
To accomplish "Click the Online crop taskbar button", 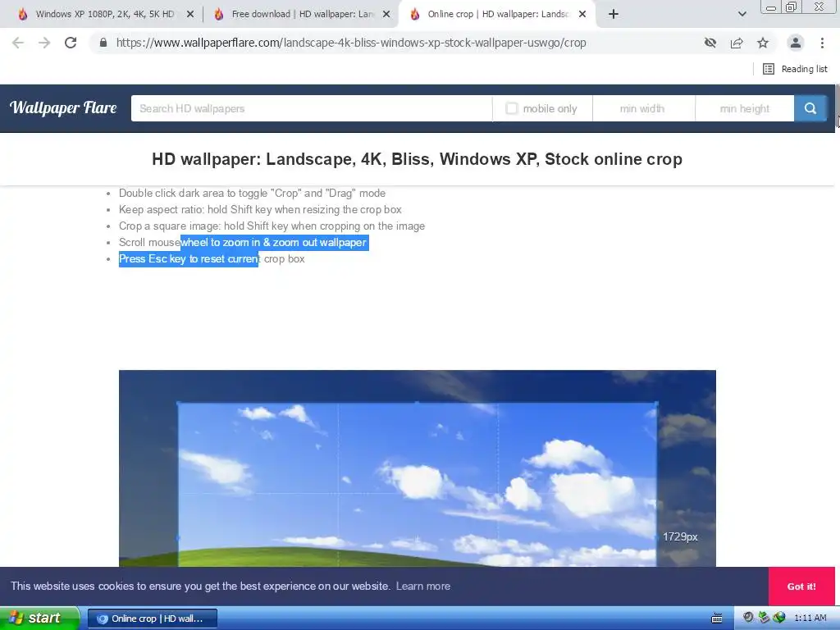I will coord(152,619).
